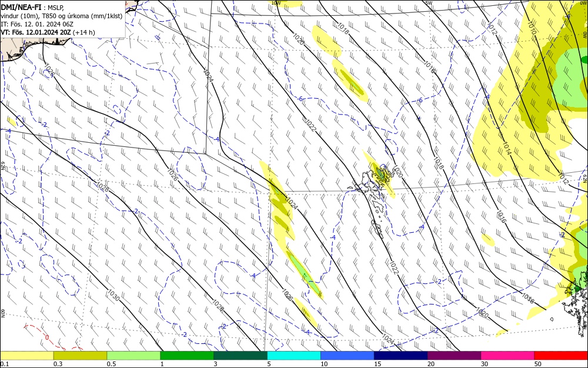Click the yellow 0.1–0.3 mm legend swatch
The image size is (588, 368).
(x=26, y=356)
